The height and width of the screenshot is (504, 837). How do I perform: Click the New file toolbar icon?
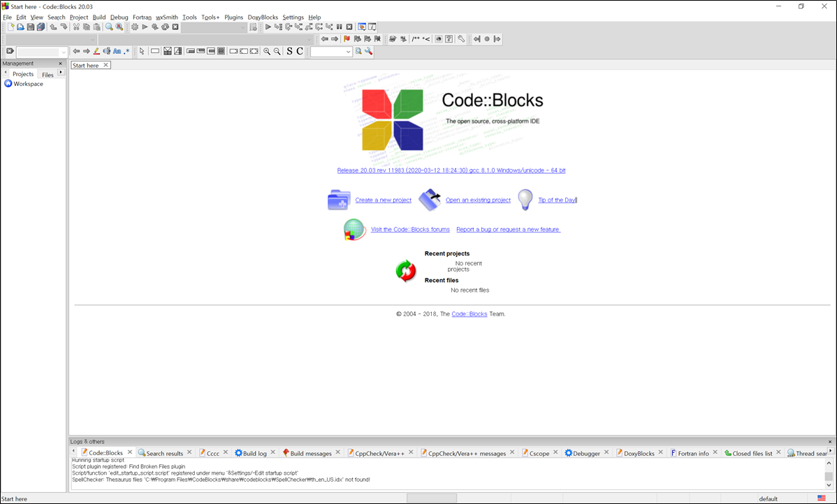click(10, 27)
